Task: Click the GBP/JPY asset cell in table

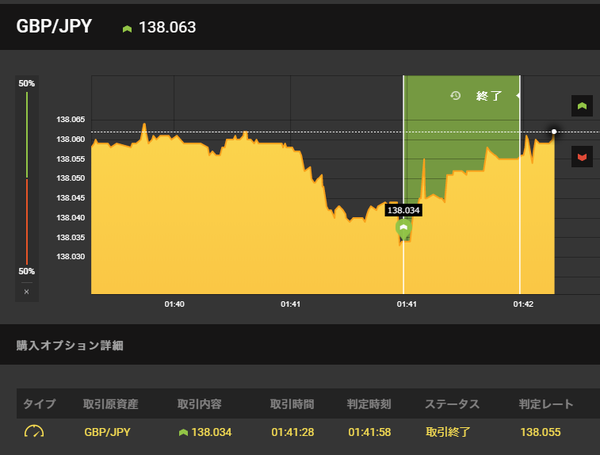Action: (107, 432)
